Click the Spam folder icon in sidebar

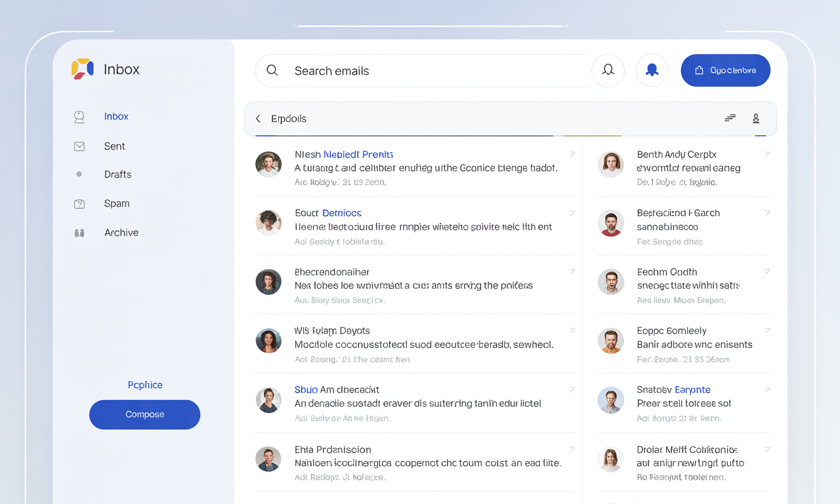pos(79,204)
